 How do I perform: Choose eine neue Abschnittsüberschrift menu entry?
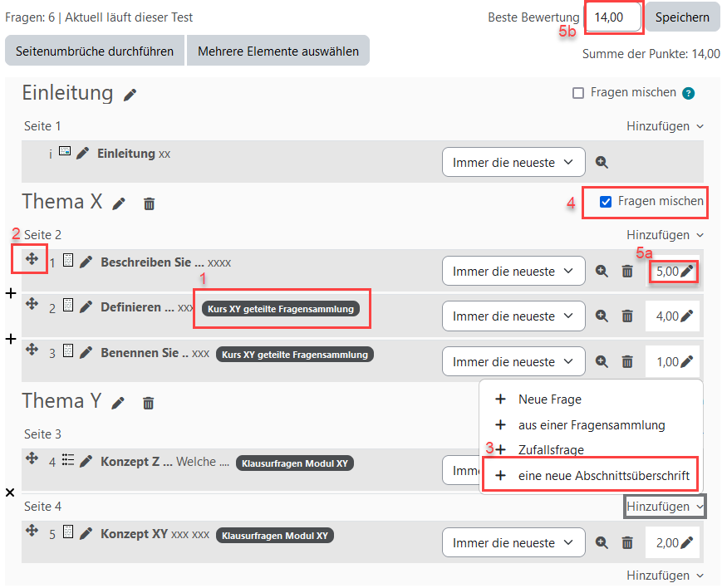point(603,476)
